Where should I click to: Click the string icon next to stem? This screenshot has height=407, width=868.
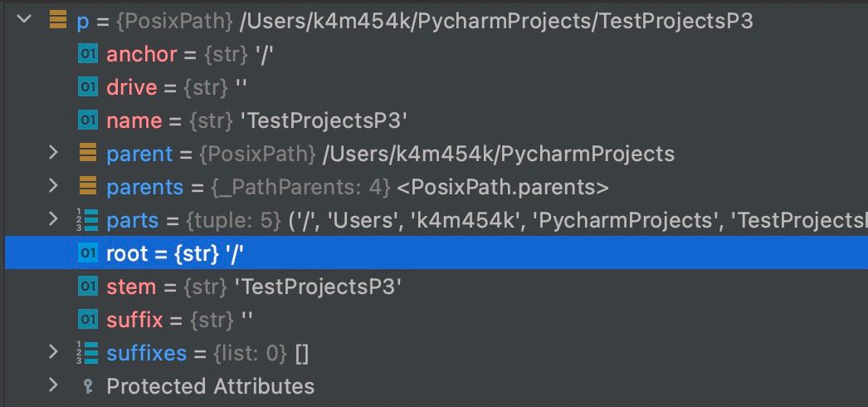click(87, 287)
